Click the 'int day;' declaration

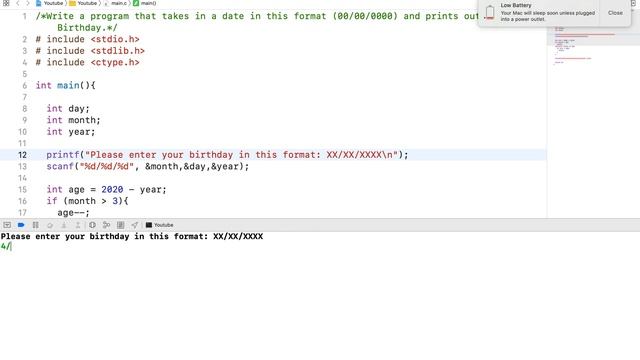(x=68, y=109)
